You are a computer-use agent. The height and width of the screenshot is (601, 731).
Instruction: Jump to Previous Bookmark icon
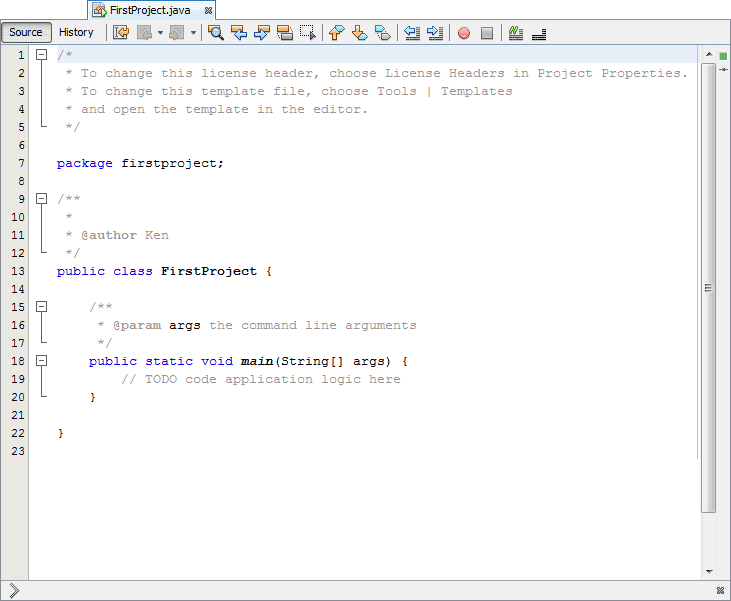(x=337, y=33)
